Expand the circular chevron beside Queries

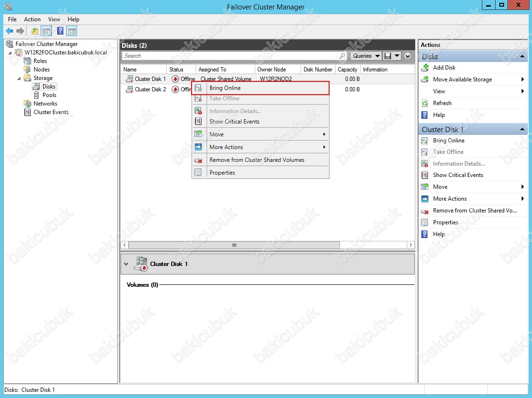[x=408, y=56]
